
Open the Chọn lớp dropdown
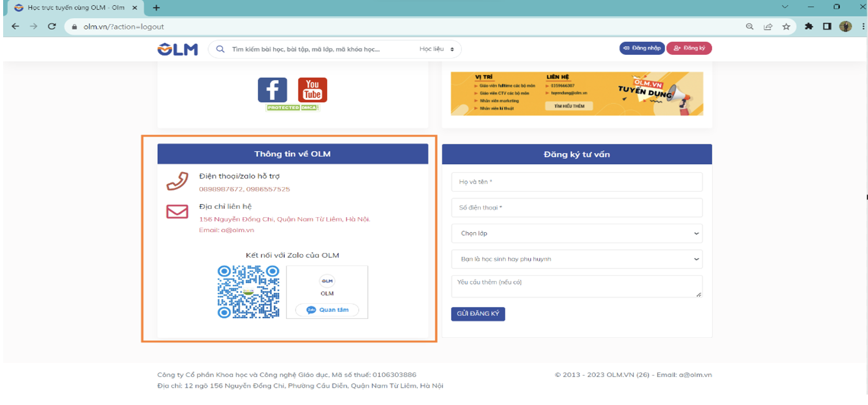coord(576,233)
